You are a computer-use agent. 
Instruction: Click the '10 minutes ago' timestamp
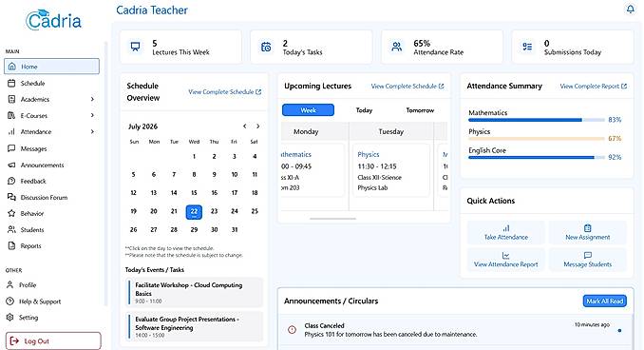pos(592,325)
